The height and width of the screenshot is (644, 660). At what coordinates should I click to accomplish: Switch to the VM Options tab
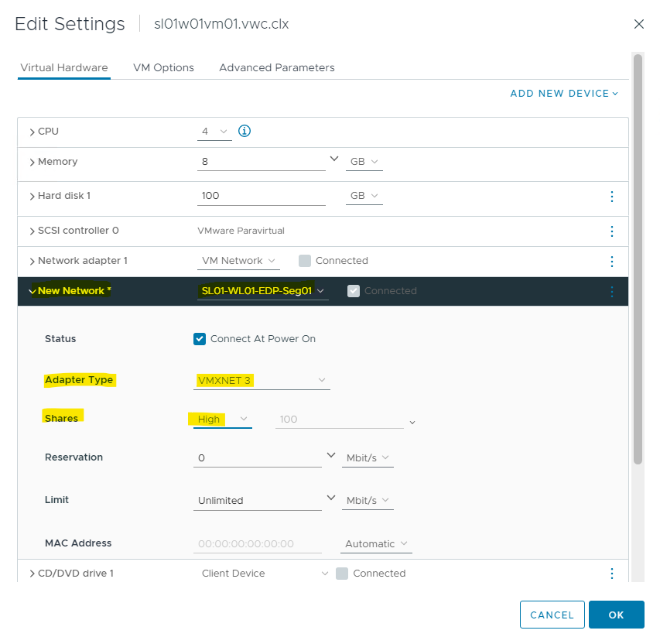pos(163,67)
